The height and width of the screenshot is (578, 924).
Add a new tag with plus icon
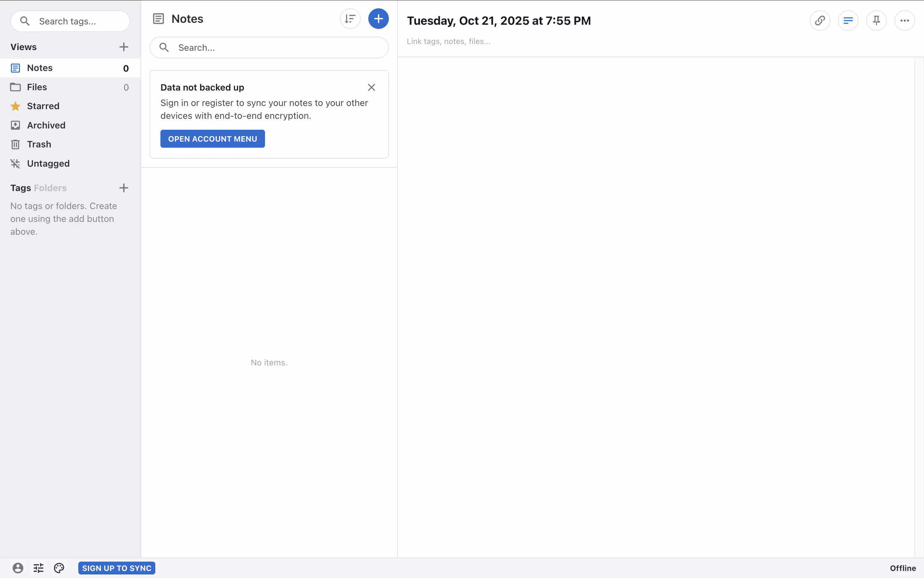coord(123,188)
